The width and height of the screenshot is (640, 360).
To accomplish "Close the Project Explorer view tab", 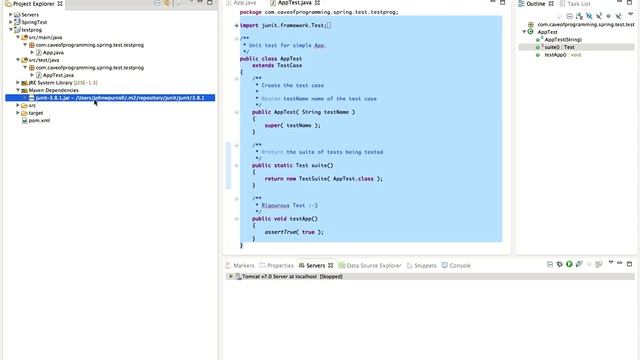I will tap(60, 4).
